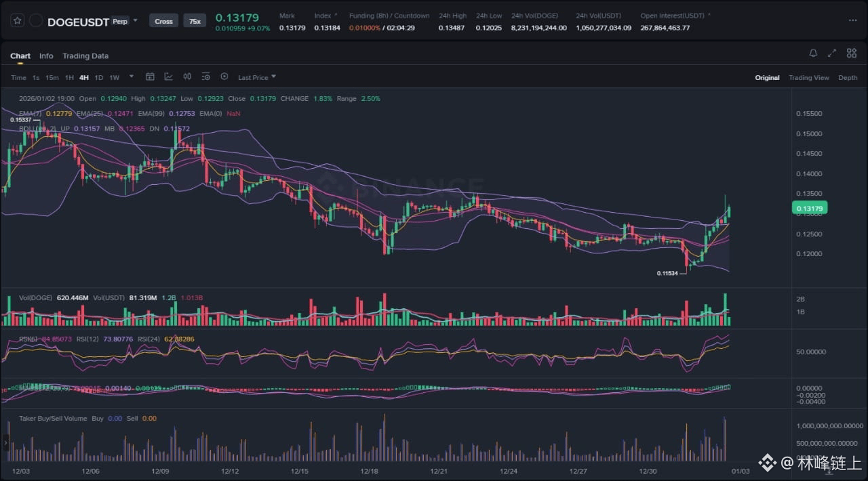Select the Time chart interval
The width and height of the screenshot is (868, 481).
point(18,77)
